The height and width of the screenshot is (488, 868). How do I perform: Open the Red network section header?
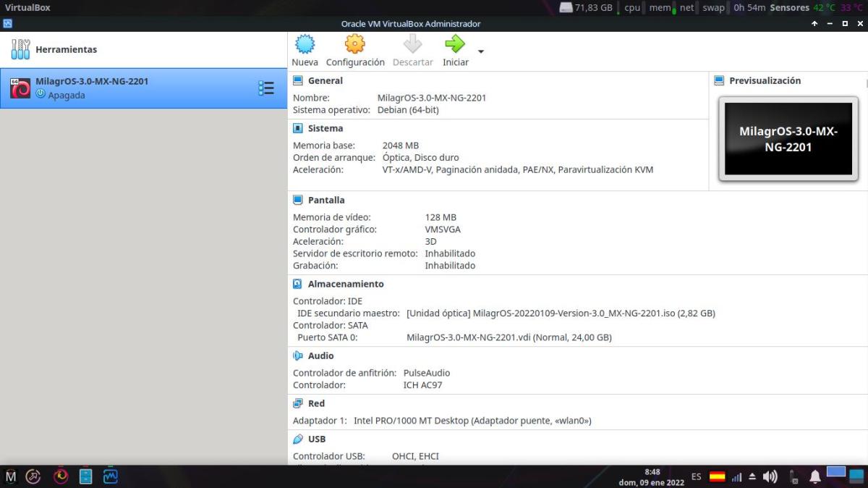point(316,404)
